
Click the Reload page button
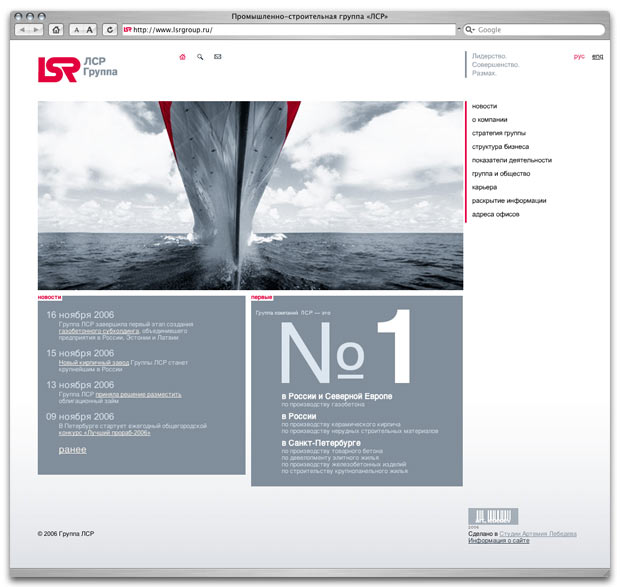pyautogui.click(x=109, y=30)
